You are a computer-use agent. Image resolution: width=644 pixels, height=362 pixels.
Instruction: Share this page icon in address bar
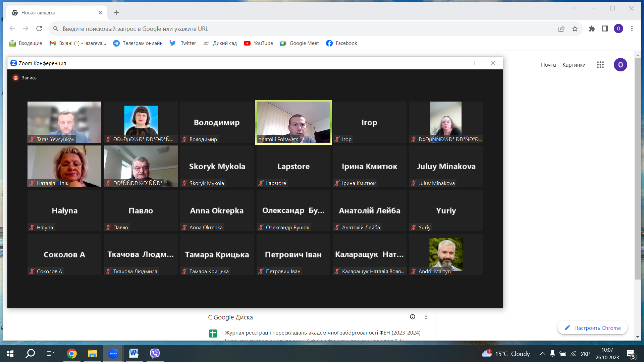[x=561, y=29]
